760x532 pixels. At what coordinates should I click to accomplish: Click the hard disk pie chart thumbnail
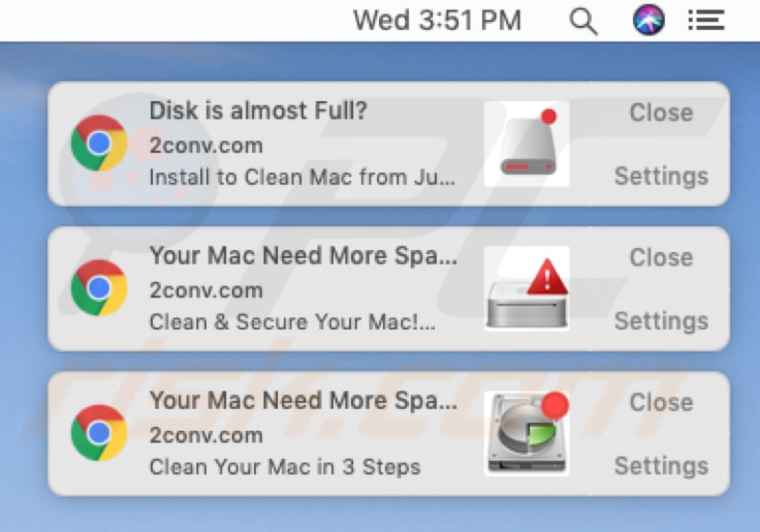click(x=526, y=433)
